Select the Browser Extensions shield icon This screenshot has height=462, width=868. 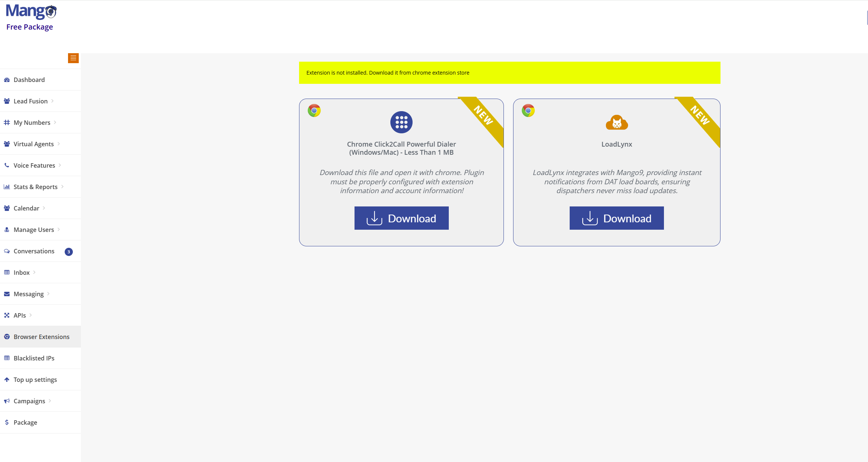[x=7, y=336]
